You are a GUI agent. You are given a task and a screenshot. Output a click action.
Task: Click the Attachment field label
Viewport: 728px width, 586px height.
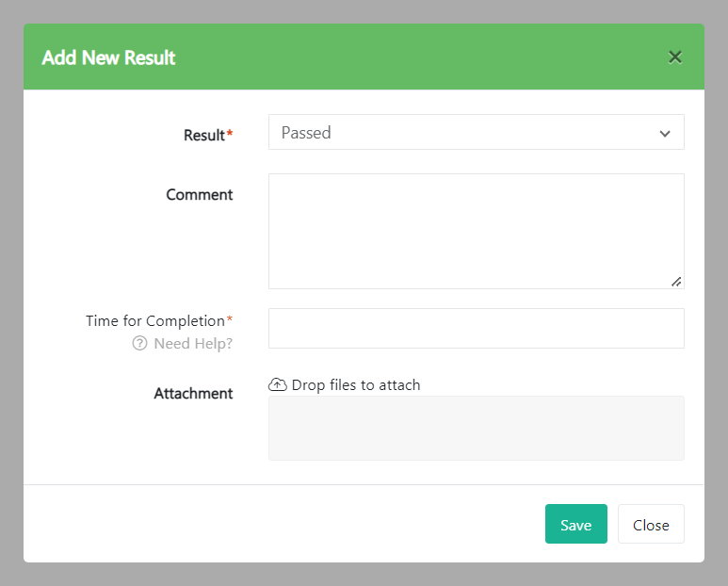pos(193,394)
